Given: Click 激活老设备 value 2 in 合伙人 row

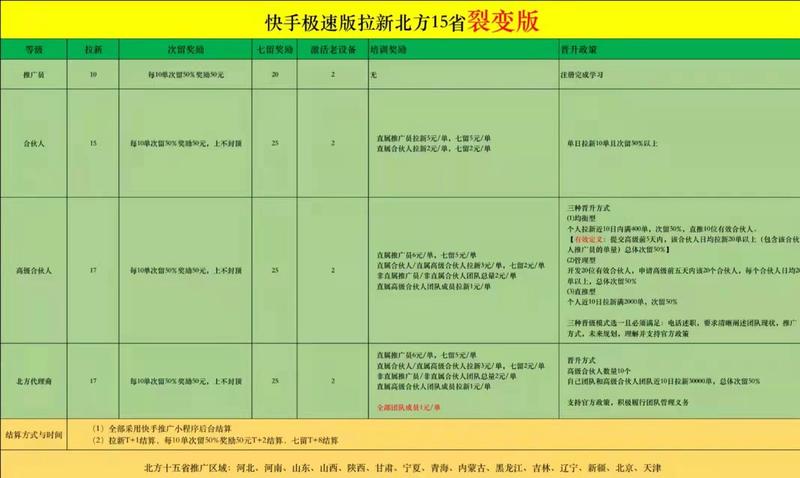Looking at the screenshot, I should coord(333,143).
